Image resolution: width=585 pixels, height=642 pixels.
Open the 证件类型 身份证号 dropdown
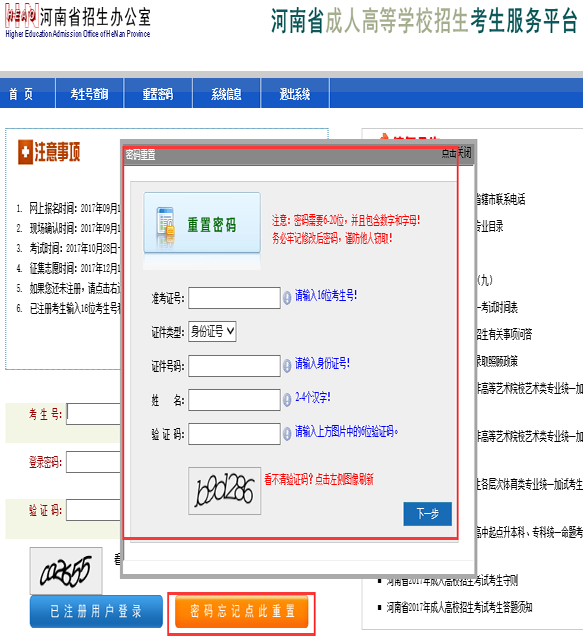coord(212,331)
